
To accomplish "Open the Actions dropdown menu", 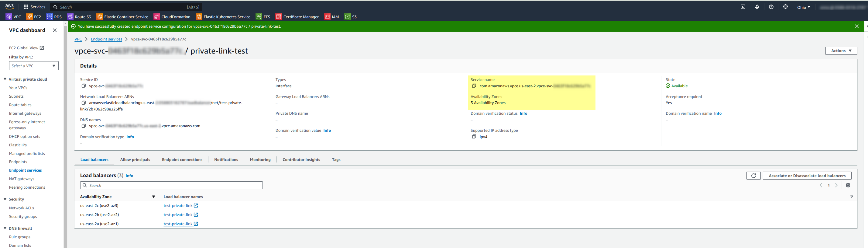I will [841, 51].
